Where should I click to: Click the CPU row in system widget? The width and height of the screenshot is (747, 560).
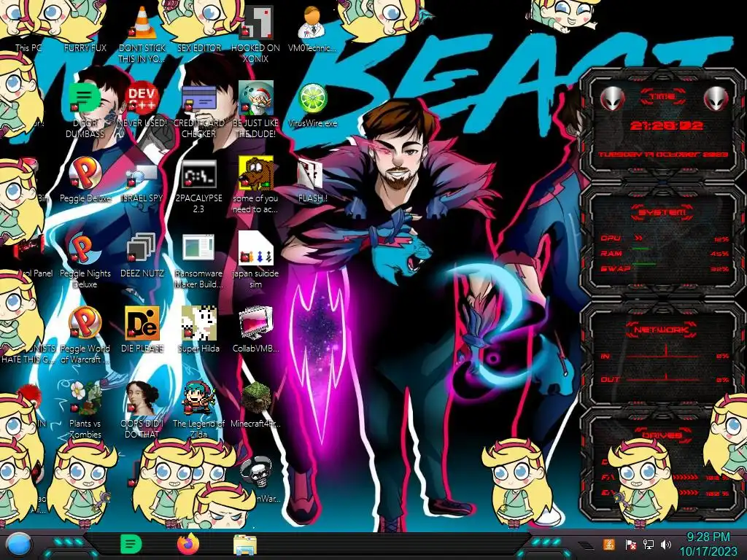click(665, 238)
